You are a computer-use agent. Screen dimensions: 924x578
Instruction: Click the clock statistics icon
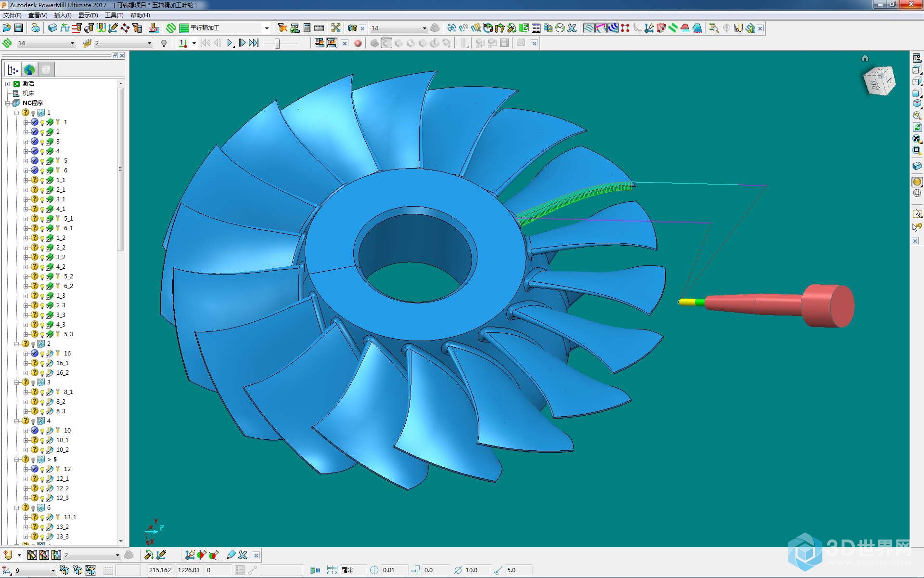point(560,28)
